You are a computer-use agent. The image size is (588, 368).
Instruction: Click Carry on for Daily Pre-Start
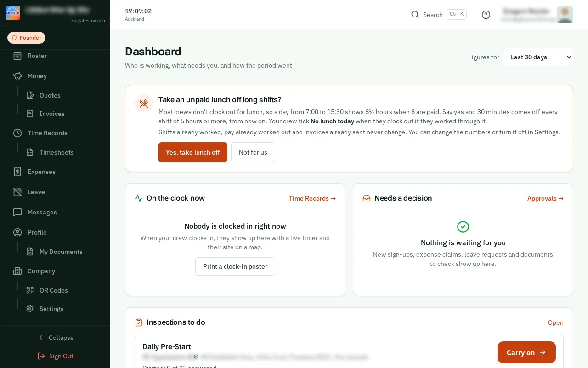click(x=526, y=352)
